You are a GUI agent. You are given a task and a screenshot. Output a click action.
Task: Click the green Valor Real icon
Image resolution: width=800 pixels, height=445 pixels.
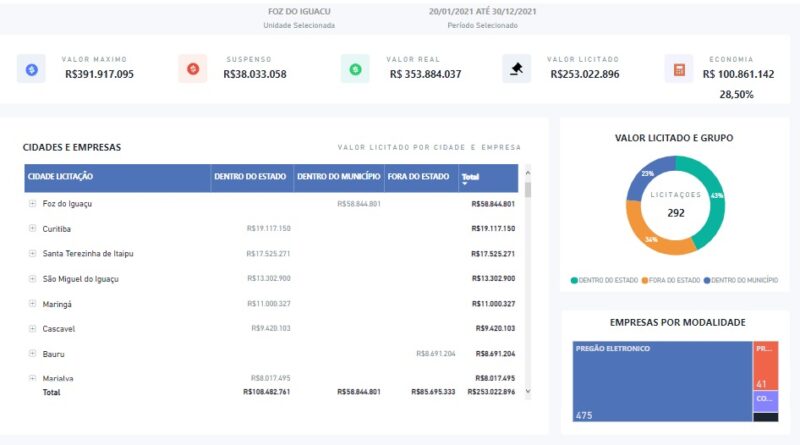354,69
